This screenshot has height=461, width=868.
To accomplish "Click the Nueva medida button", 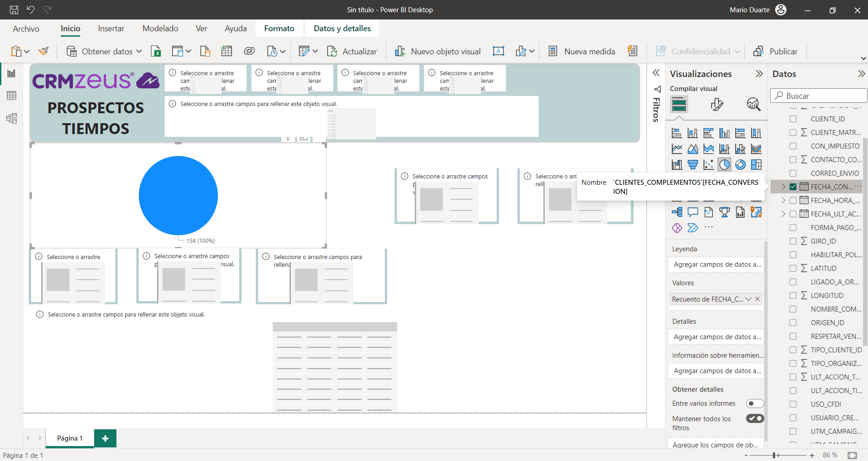I will coord(582,51).
